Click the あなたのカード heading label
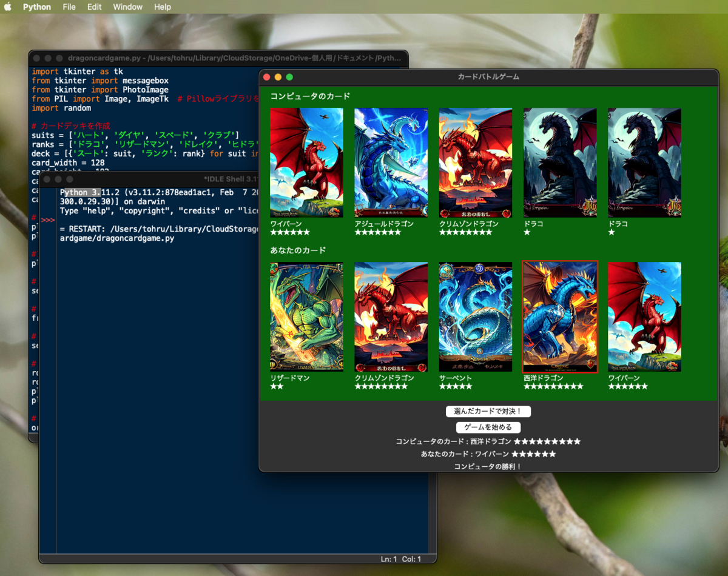The height and width of the screenshot is (576, 728). pyautogui.click(x=298, y=250)
